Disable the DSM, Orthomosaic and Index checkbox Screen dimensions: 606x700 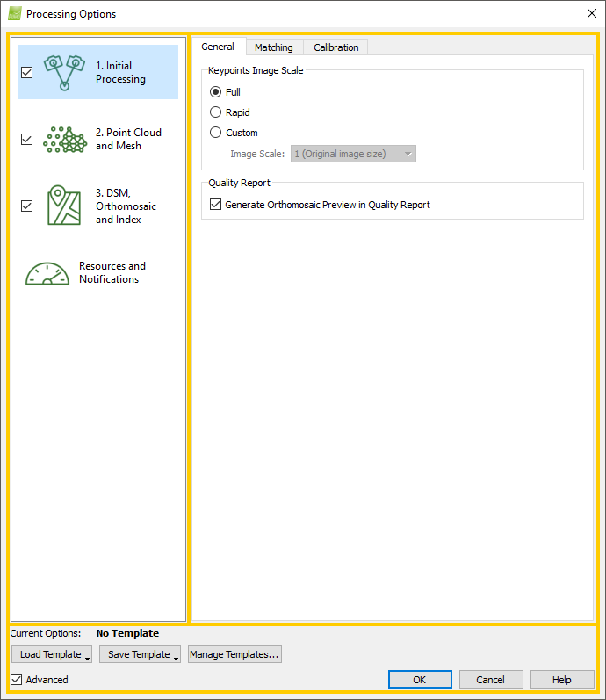point(26,206)
